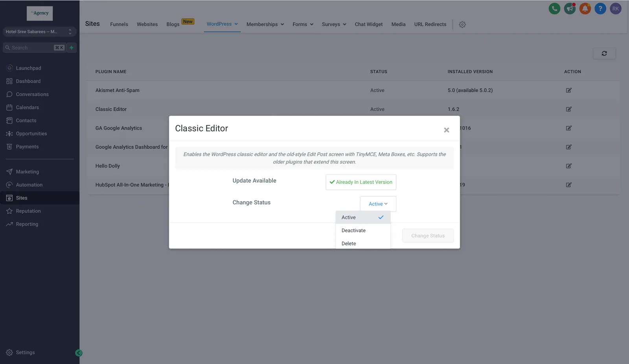Viewport: 629px width, 364px height.
Task: Expand the Memberships dropdown
Action: point(265,24)
